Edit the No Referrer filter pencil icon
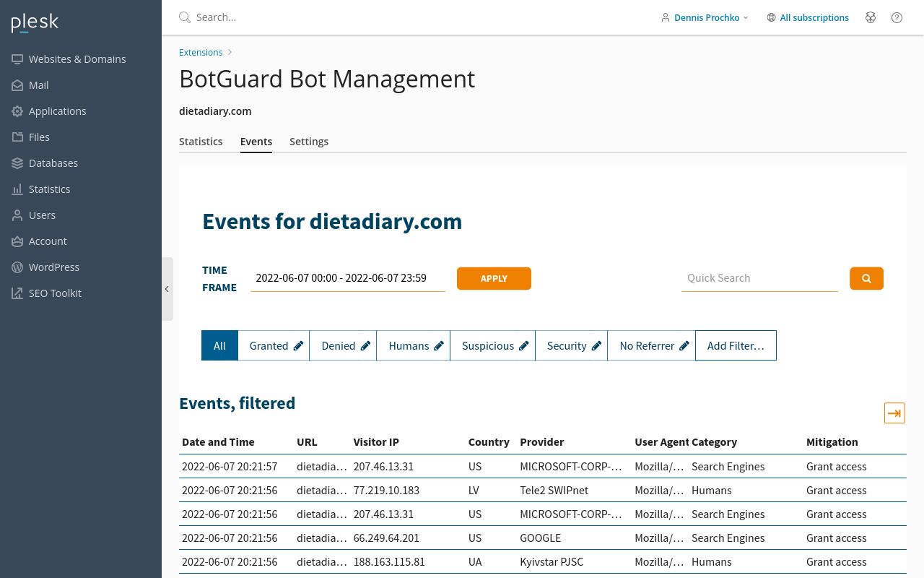Viewport: 924px width, 578px height. click(x=684, y=346)
